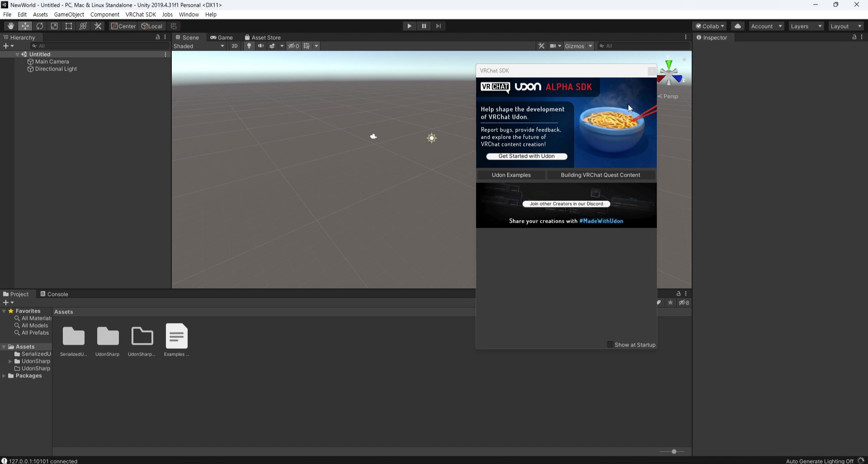
Task: Select the Rect tool
Action: pyautogui.click(x=69, y=26)
